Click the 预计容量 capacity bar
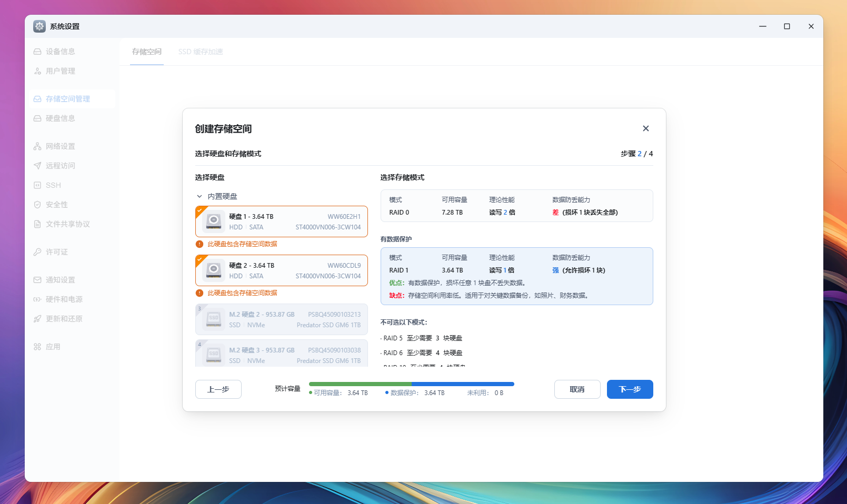 tap(411, 384)
